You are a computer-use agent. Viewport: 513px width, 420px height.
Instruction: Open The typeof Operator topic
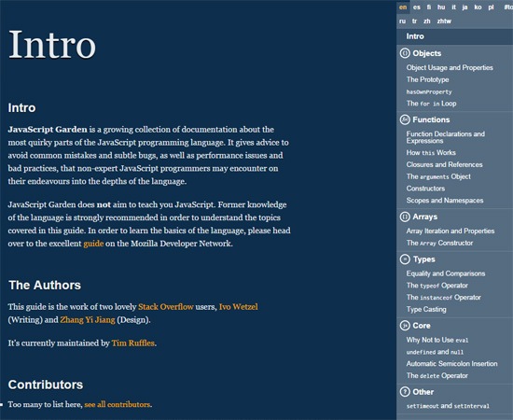pos(437,286)
